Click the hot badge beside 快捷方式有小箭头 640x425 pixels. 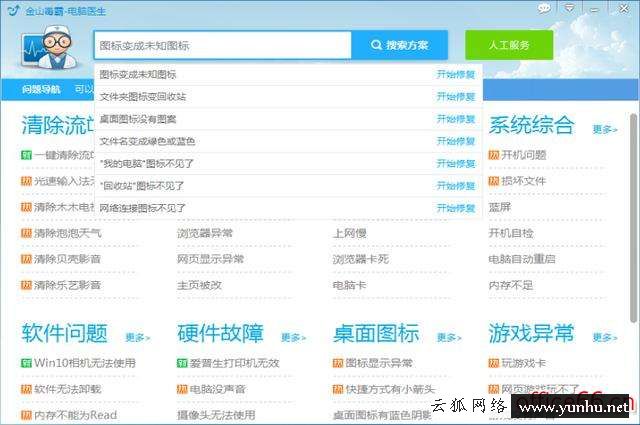338,389
